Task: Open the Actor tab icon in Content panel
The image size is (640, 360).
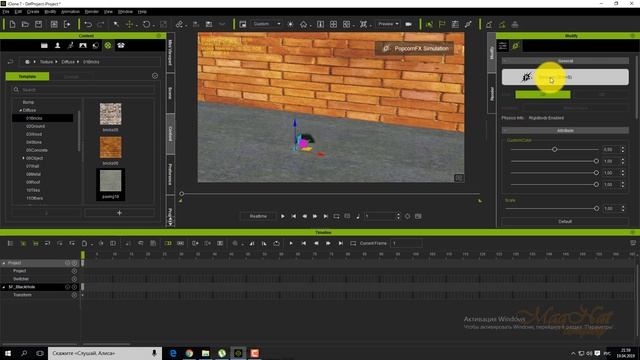Action: point(58,45)
